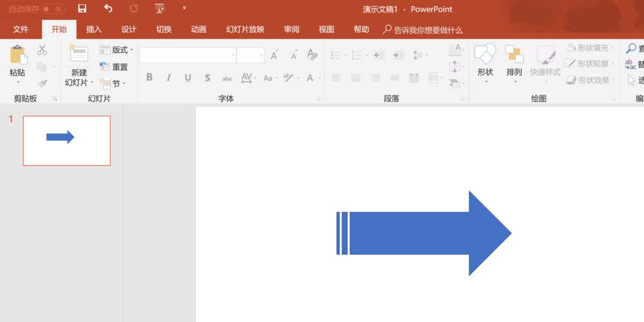Toggle Strikethrough formatting
The image size is (644, 322).
(x=227, y=78)
